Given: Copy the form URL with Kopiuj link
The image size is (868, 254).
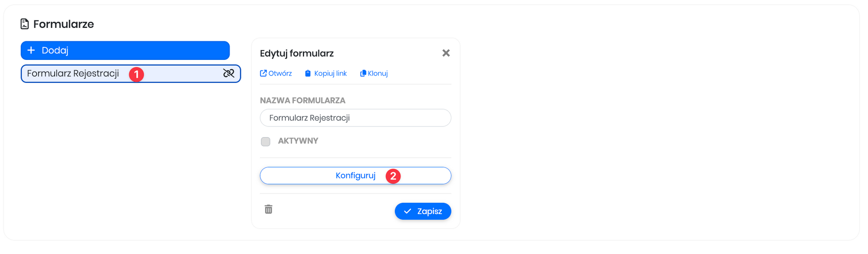Looking at the screenshot, I should [x=330, y=73].
